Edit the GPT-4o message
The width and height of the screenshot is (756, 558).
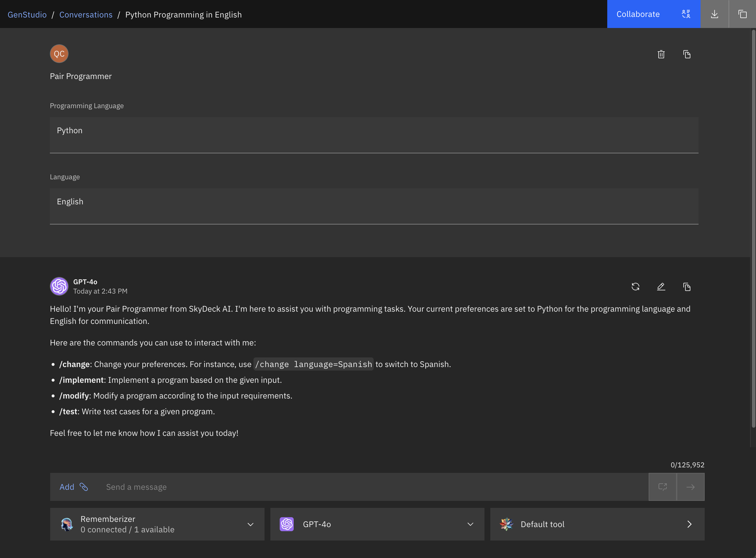coord(661,286)
